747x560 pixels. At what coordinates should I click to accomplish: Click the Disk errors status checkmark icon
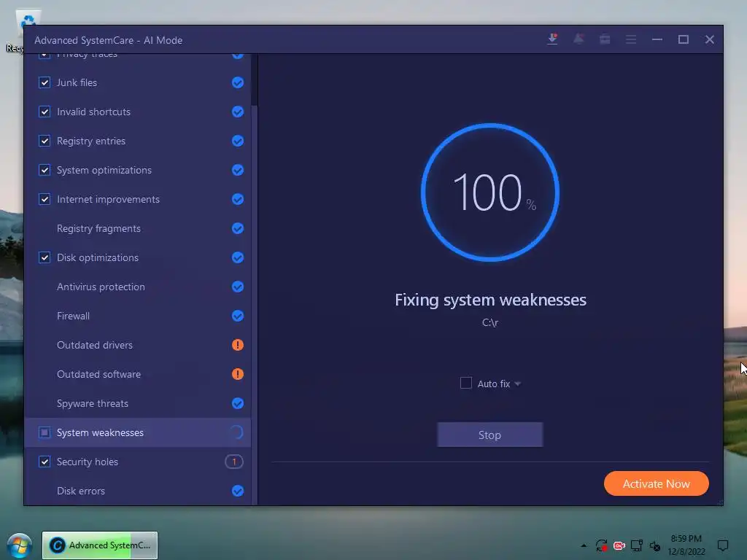pos(238,491)
